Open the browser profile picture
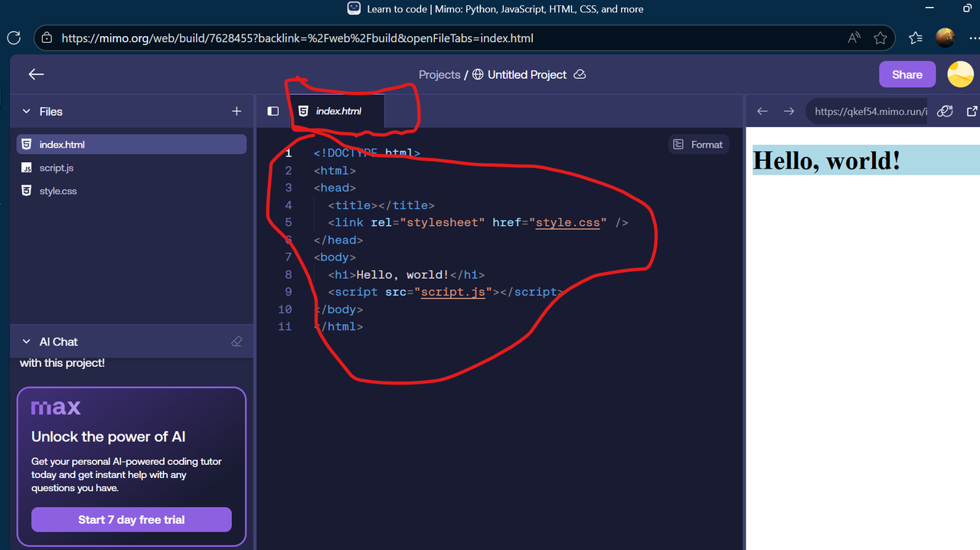Image resolution: width=980 pixels, height=550 pixels. coord(946,37)
